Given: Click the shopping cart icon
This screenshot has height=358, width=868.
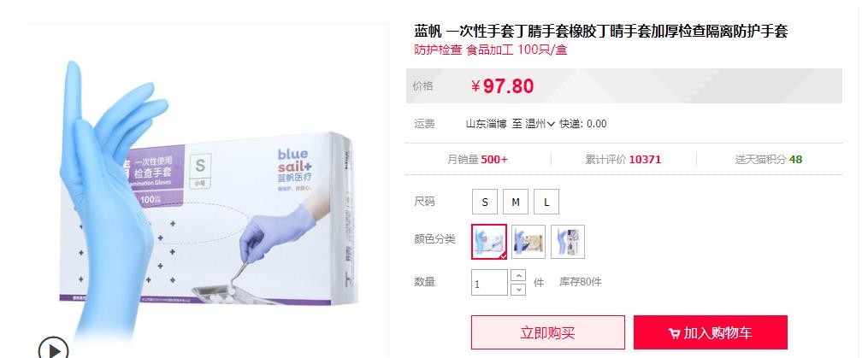Looking at the screenshot, I should click(674, 334).
